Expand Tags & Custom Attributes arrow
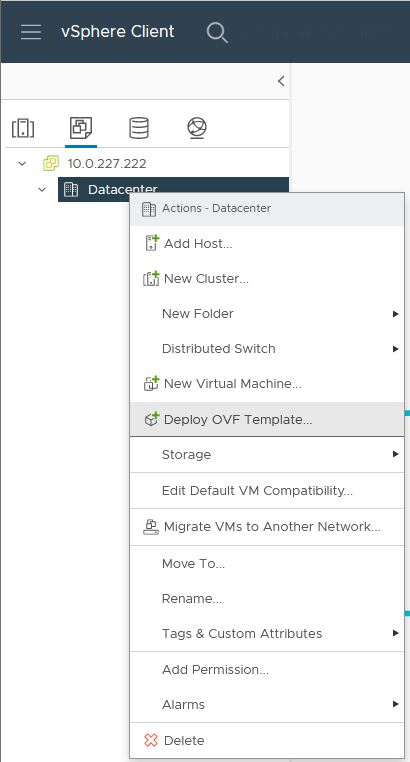 (x=395, y=633)
